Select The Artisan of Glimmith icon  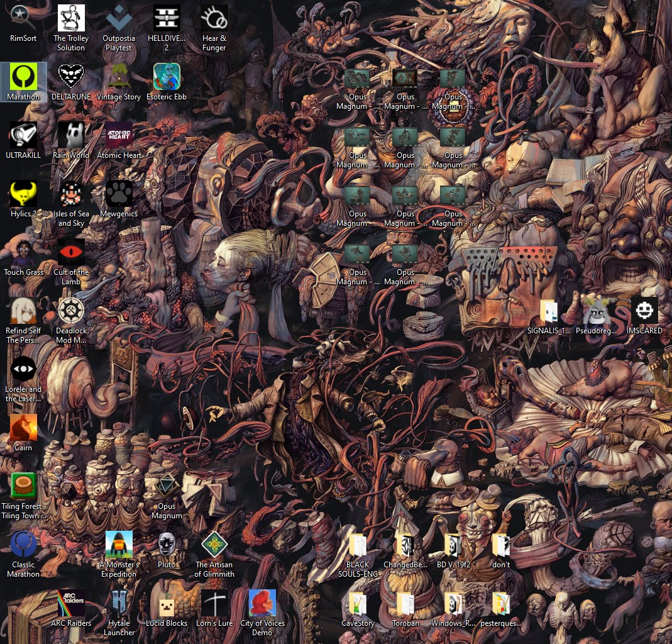tap(214, 545)
